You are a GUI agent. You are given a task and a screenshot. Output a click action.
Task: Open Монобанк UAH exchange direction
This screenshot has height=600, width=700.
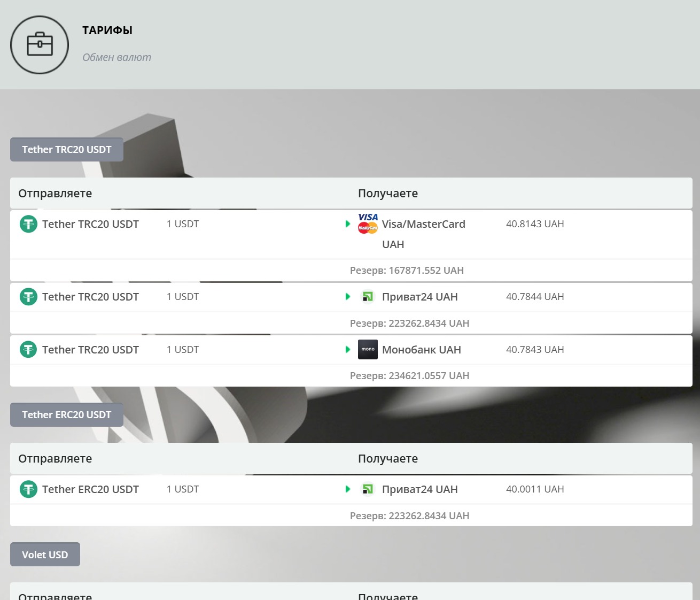click(421, 350)
